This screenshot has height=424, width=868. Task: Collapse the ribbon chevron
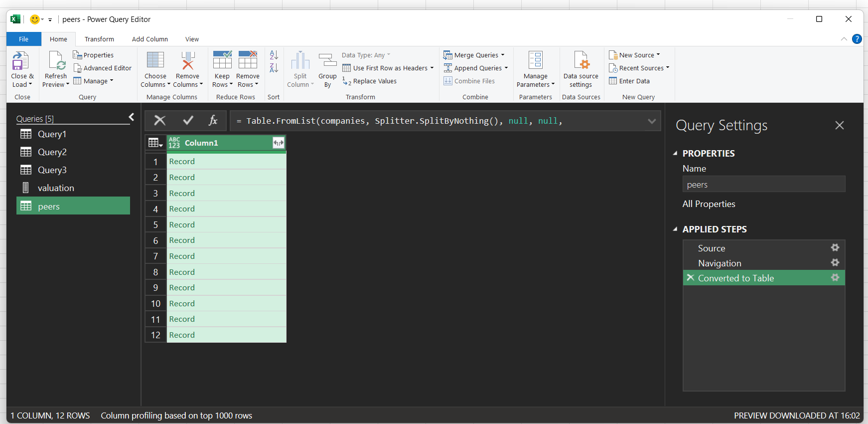(x=844, y=39)
